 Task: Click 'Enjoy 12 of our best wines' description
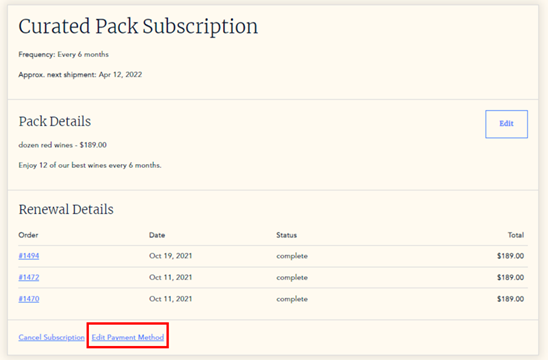pos(90,165)
